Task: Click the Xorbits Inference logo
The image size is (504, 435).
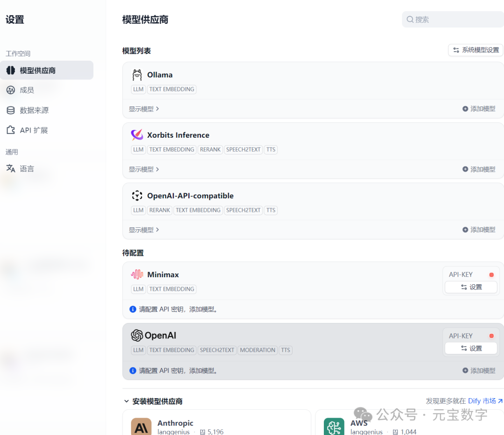Action: point(137,135)
